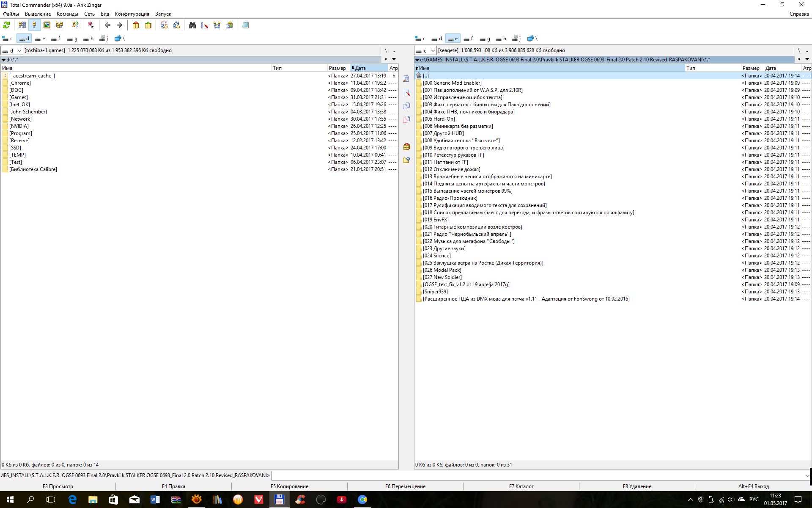
Task: Open the Выделение menu
Action: [38, 14]
